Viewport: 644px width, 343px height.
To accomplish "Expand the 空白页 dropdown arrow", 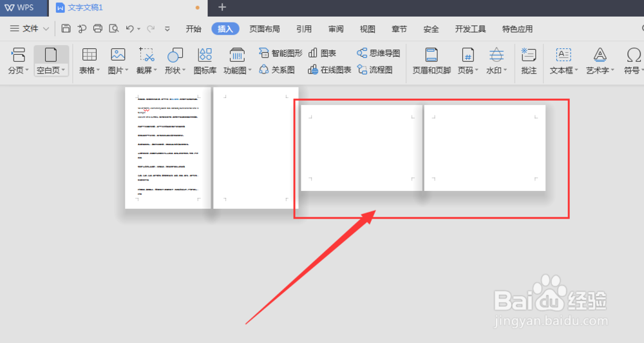I will (63, 70).
